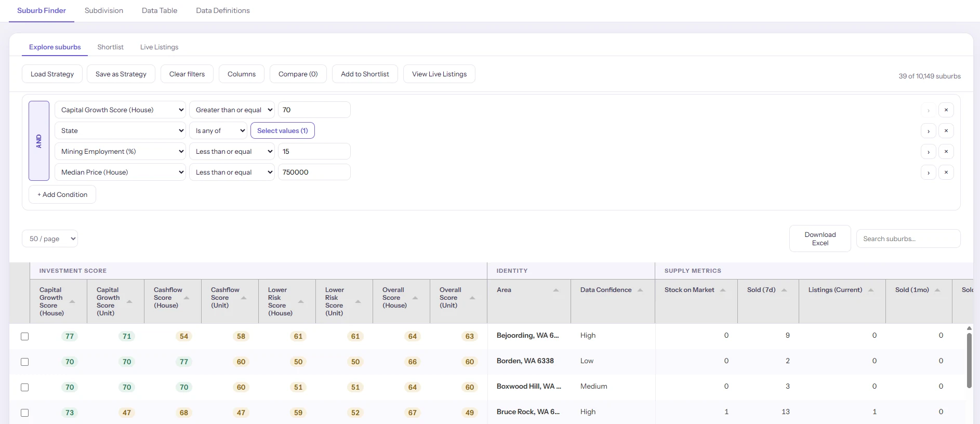The image size is (980, 424).
Task: Sort by Overall Score (House) column
Action: coord(415,298)
